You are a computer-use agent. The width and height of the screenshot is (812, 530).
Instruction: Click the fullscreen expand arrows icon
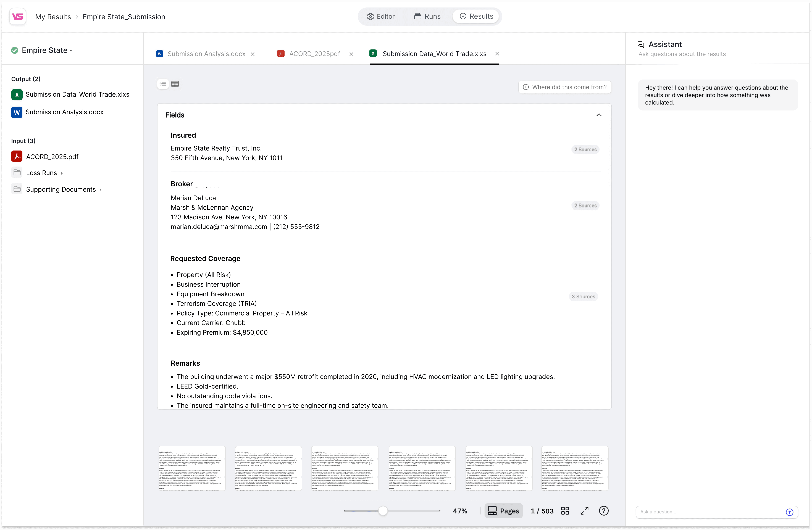click(x=584, y=511)
